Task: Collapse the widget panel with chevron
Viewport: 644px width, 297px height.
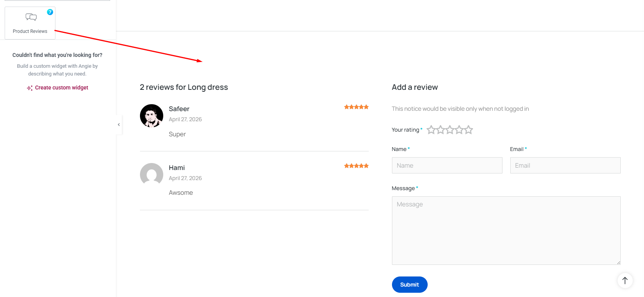Action: pos(119,125)
